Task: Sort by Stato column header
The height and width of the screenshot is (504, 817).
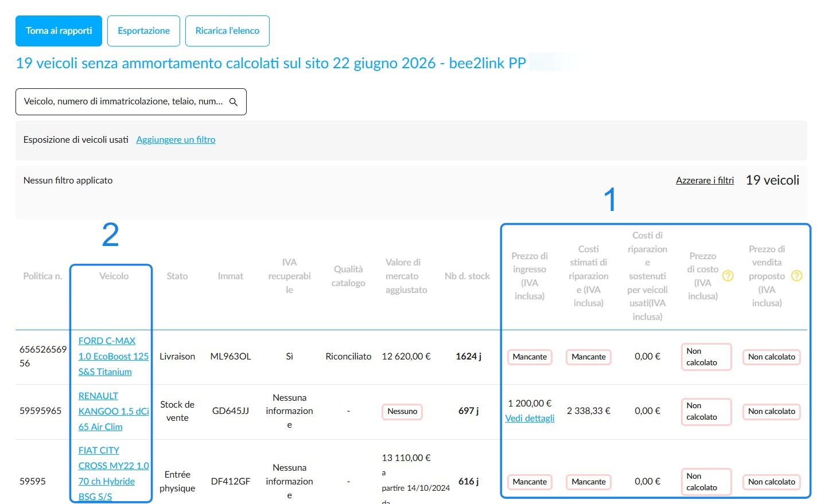Action: tap(177, 276)
